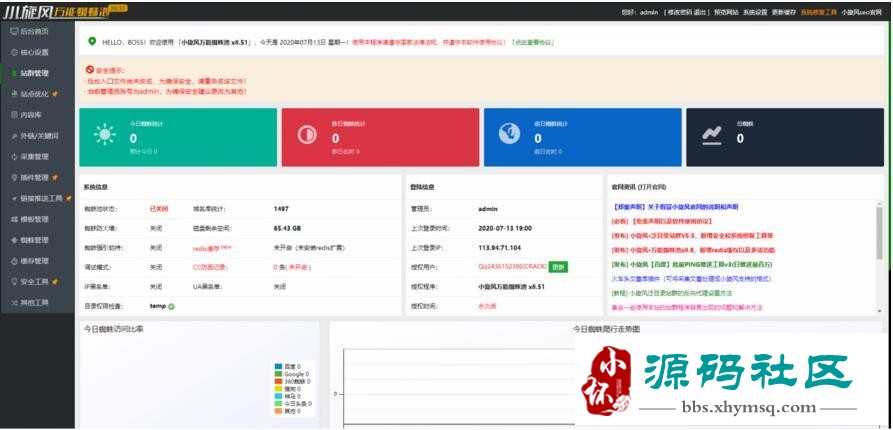
Task: Open 模板管理 sidebar icon
Action: 14,219
